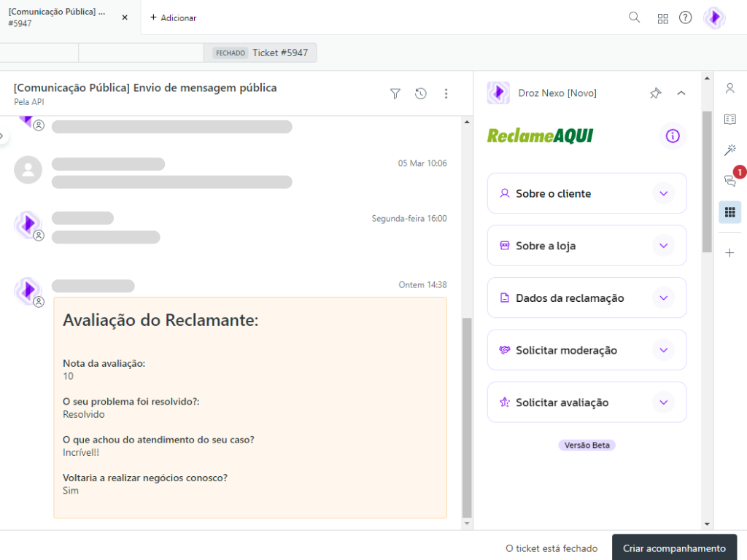Open ticket events history icon
747x560 pixels.
[x=421, y=93]
